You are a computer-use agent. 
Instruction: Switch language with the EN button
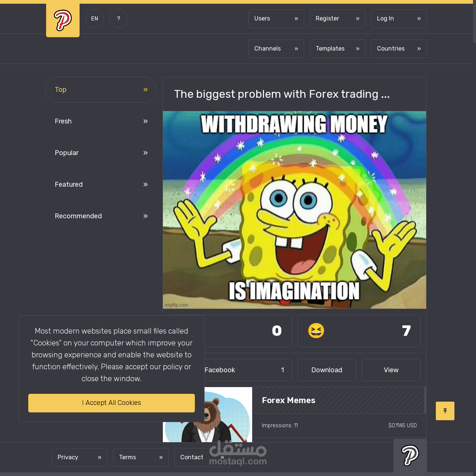click(94, 19)
